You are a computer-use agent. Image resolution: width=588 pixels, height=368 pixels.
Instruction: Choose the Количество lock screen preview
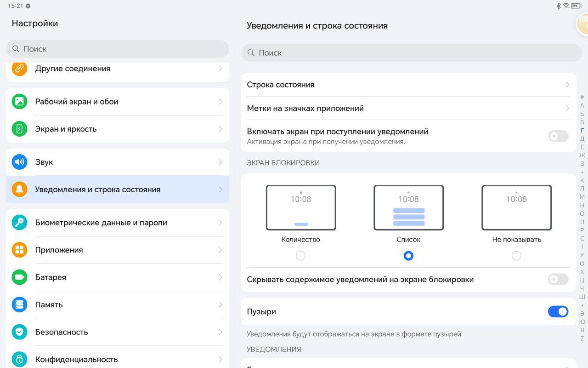301,207
